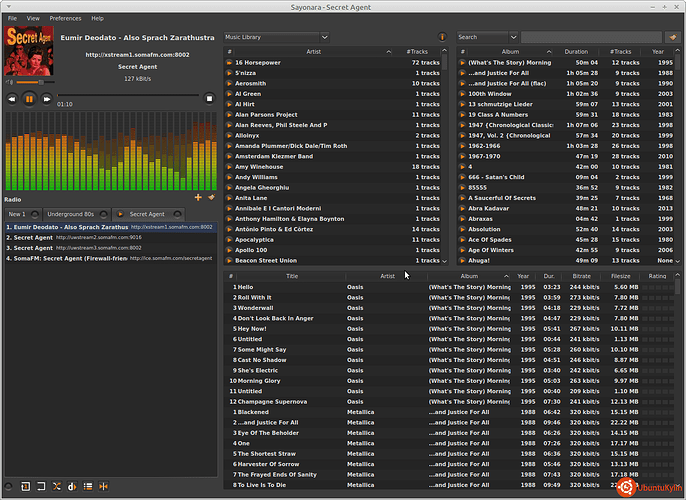
Task: Click play icon next to album Absolution
Action: coord(462,229)
